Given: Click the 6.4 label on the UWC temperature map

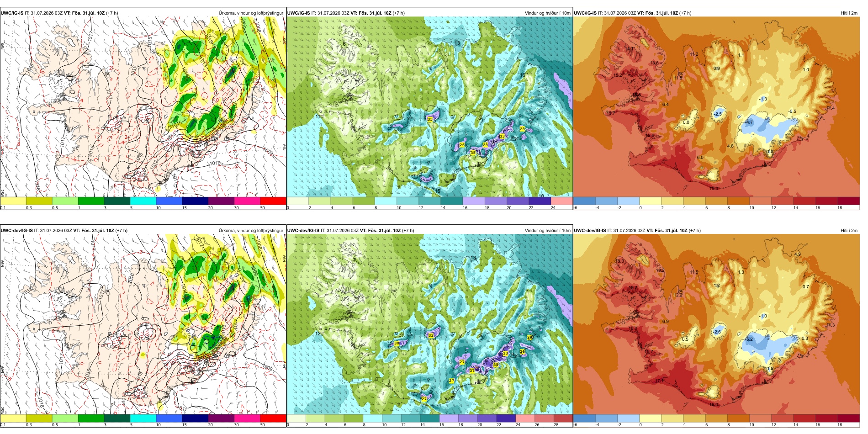Looking at the screenshot, I should [x=666, y=105].
